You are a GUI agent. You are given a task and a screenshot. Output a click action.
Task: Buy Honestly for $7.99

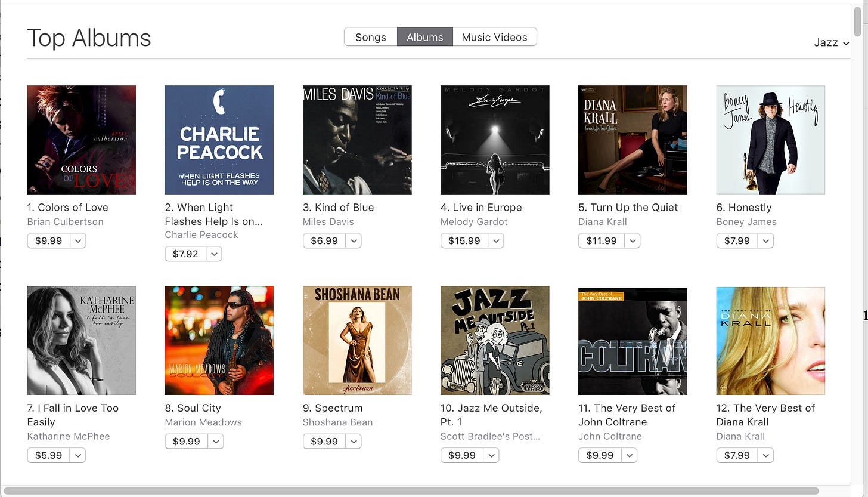(x=737, y=240)
